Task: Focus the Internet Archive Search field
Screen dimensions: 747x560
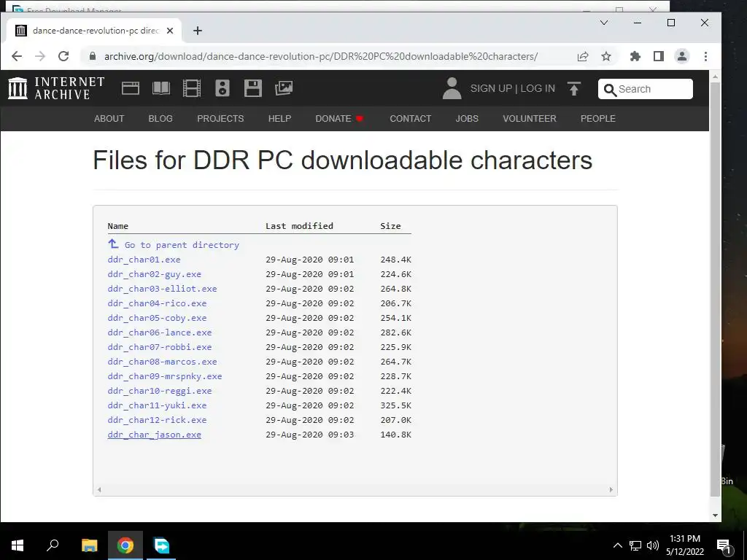Action: [x=646, y=89]
